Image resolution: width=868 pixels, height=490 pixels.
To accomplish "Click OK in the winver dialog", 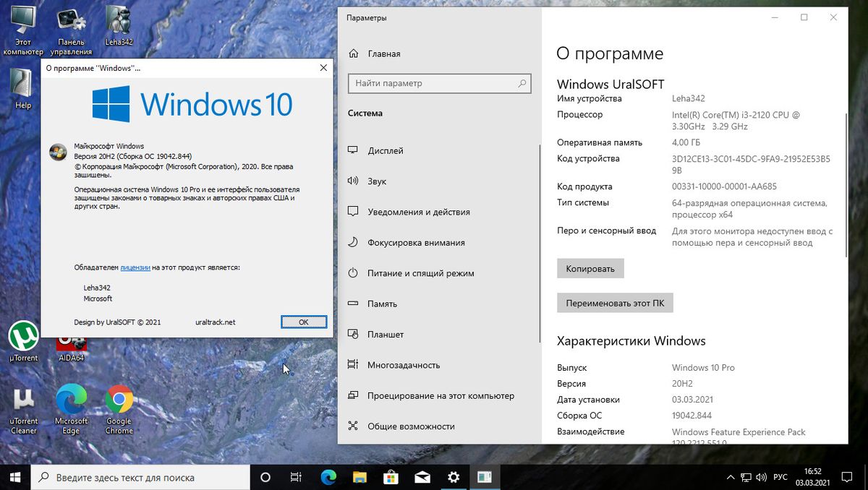I will point(304,322).
